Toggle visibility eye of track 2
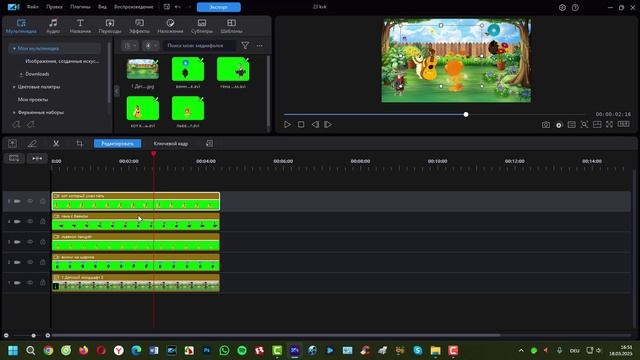The image size is (640, 360). tap(30, 262)
